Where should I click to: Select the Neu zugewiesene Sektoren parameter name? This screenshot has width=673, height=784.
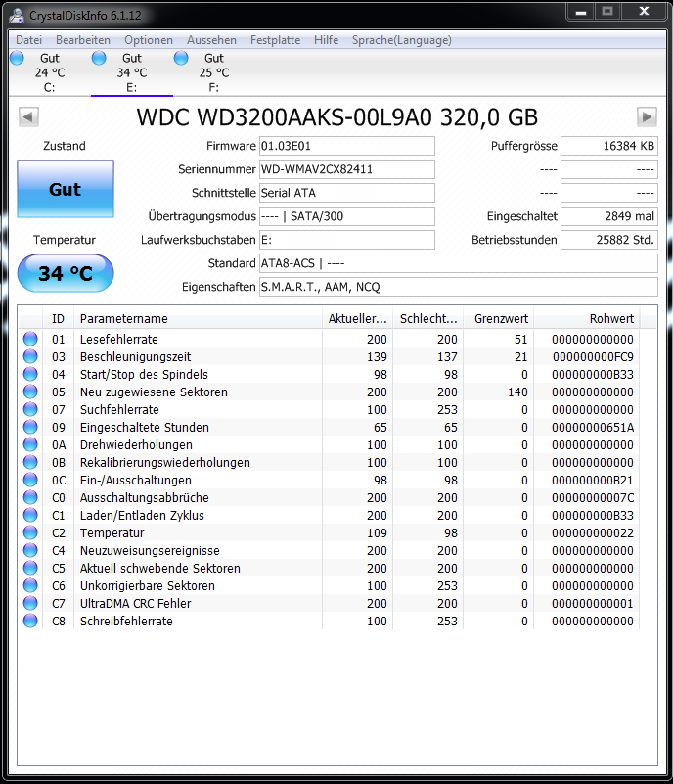coord(154,392)
